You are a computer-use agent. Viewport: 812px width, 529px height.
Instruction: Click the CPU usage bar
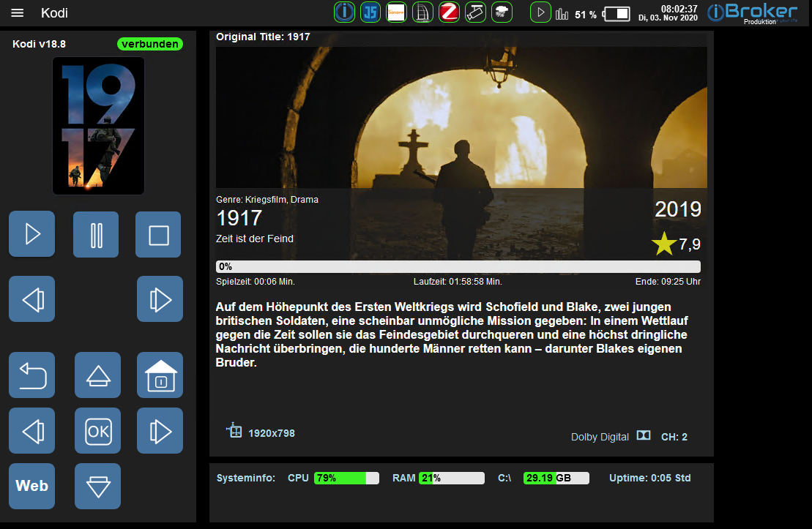click(x=346, y=478)
